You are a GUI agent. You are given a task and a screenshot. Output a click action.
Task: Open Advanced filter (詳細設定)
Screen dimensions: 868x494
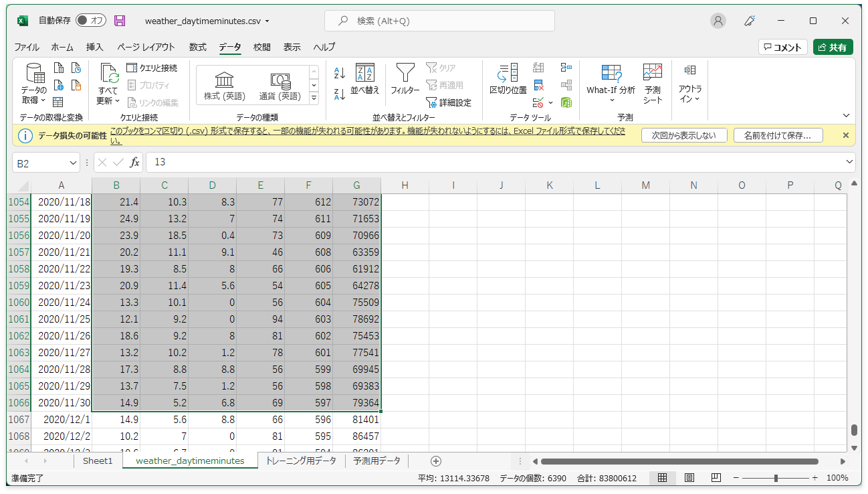click(449, 102)
